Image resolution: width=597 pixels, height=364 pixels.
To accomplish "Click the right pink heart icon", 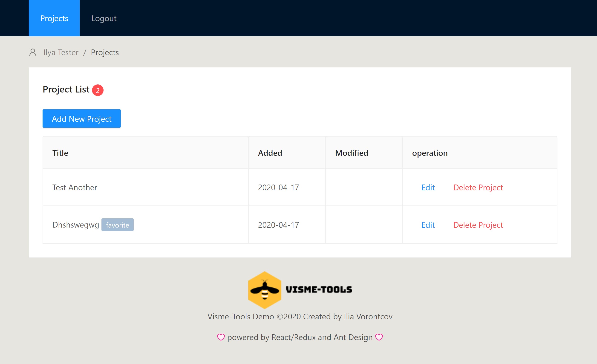I will click(x=379, y=337).
